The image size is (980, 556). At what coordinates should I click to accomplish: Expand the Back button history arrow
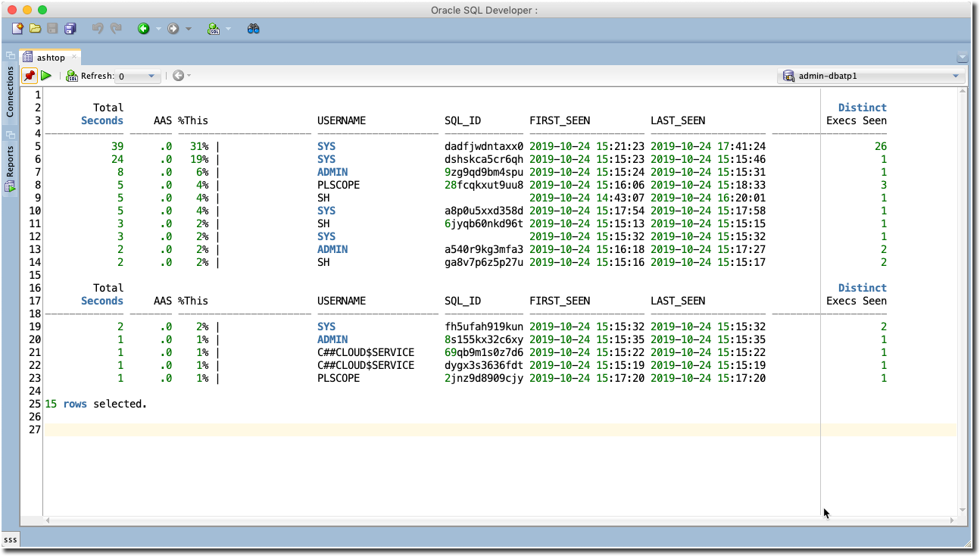tap(158, 29)
